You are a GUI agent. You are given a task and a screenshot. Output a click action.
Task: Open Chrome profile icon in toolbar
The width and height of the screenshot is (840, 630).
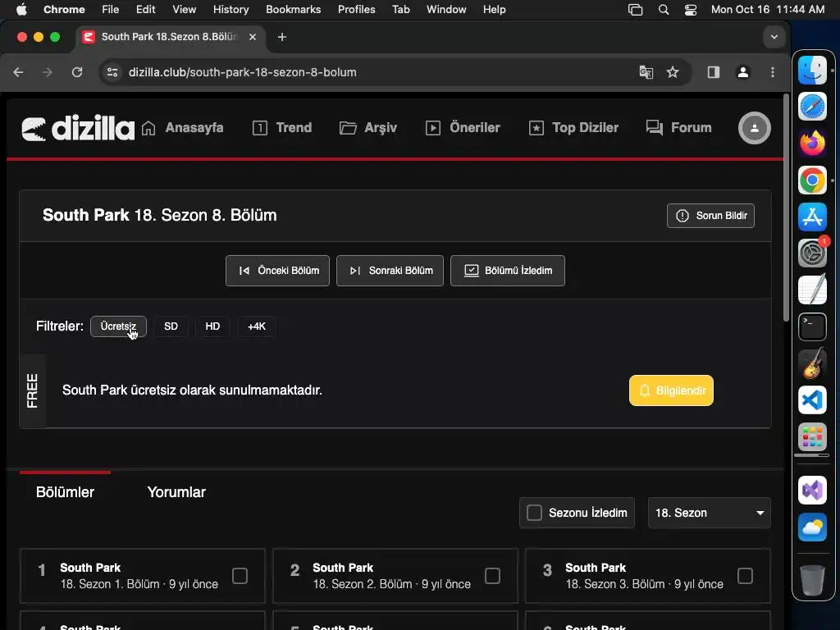click(743, 72)
